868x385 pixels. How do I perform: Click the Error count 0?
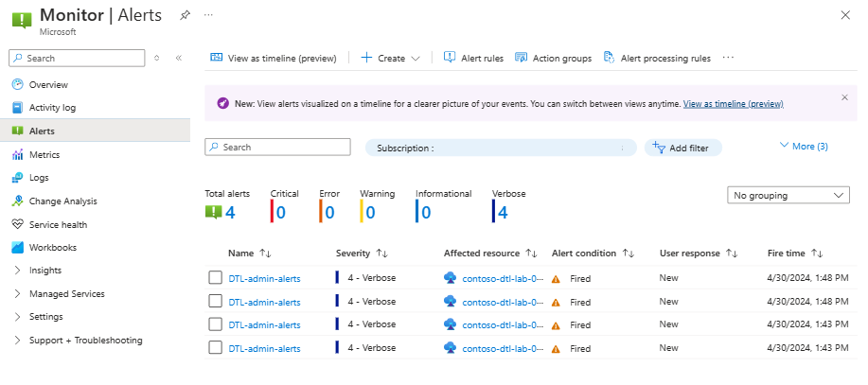point(329,213)
